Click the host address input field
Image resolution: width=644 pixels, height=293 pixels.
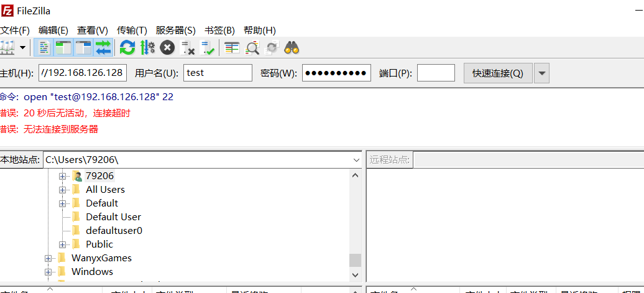(x=83, y=73)
